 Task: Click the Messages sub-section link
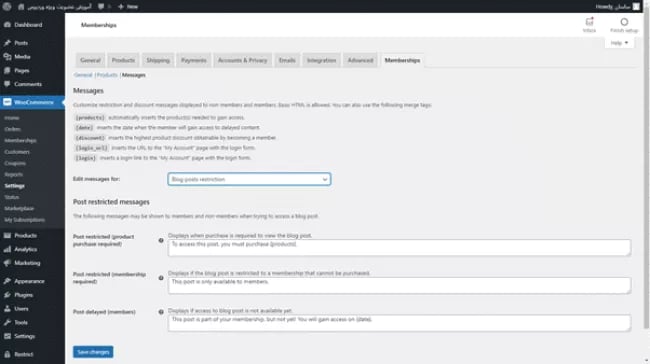(x=133, y=75)
